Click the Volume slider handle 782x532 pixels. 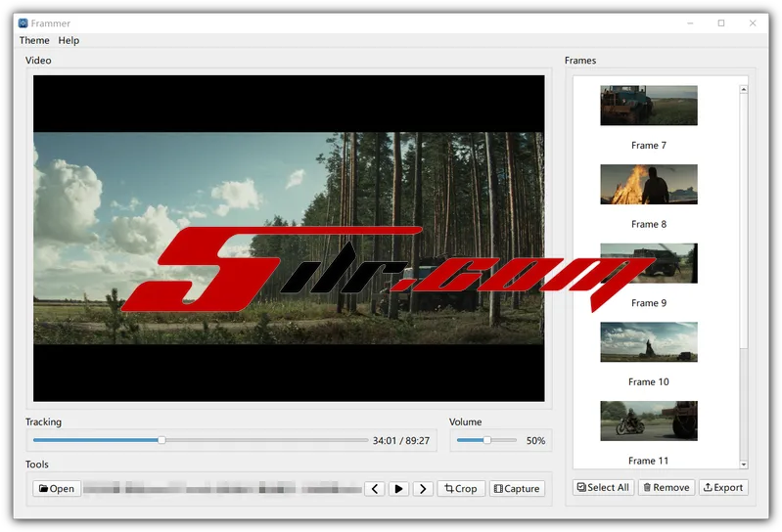[x=487, y=440]
